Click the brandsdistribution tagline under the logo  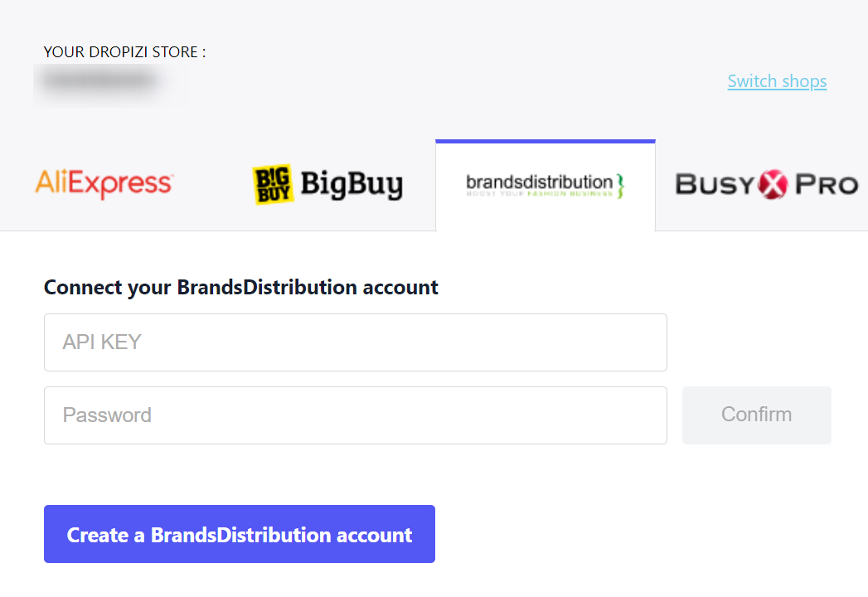click(x=540, y=194)
